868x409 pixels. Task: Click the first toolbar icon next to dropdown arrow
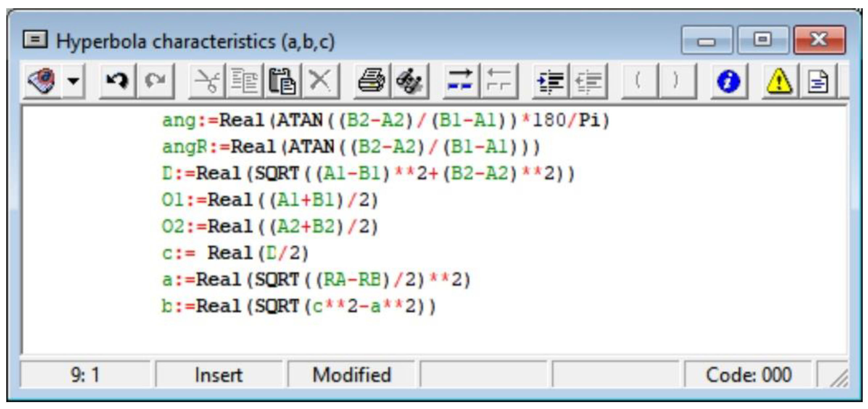pos(42,81)
